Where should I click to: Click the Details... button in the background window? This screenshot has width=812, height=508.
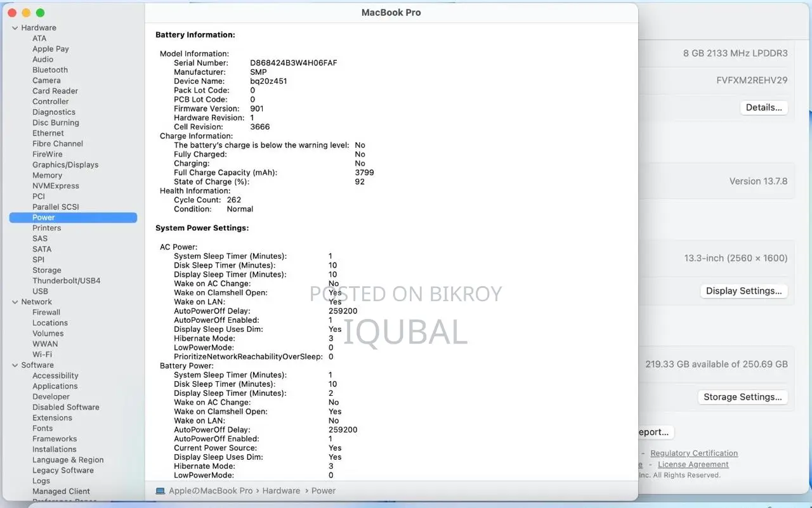(764, 108)
